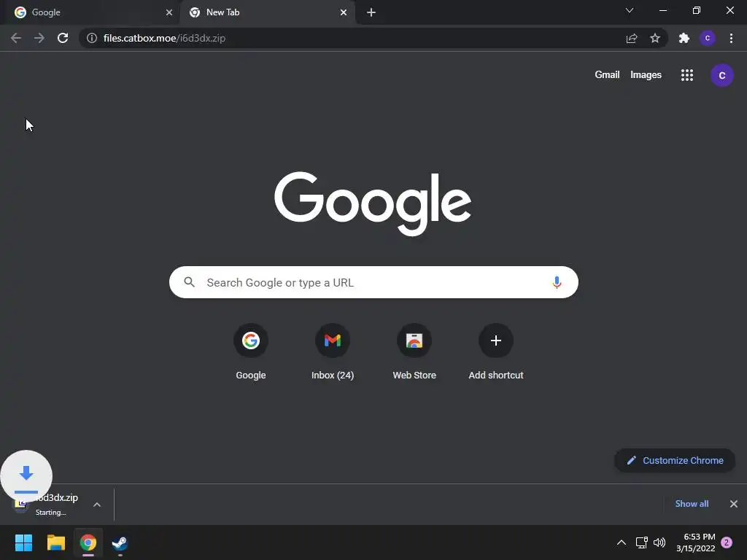Open the Chrome three-dot menu

point(731,38)
